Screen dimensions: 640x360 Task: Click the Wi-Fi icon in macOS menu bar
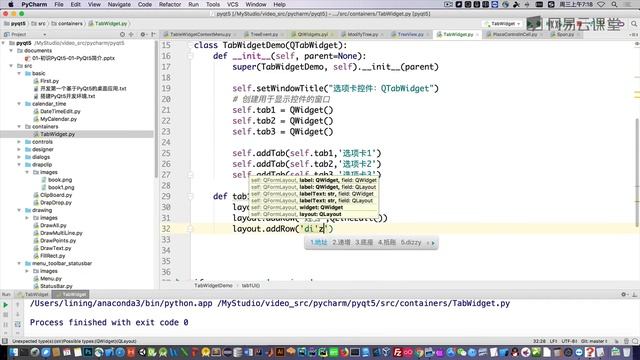click(x=601, y=4)
